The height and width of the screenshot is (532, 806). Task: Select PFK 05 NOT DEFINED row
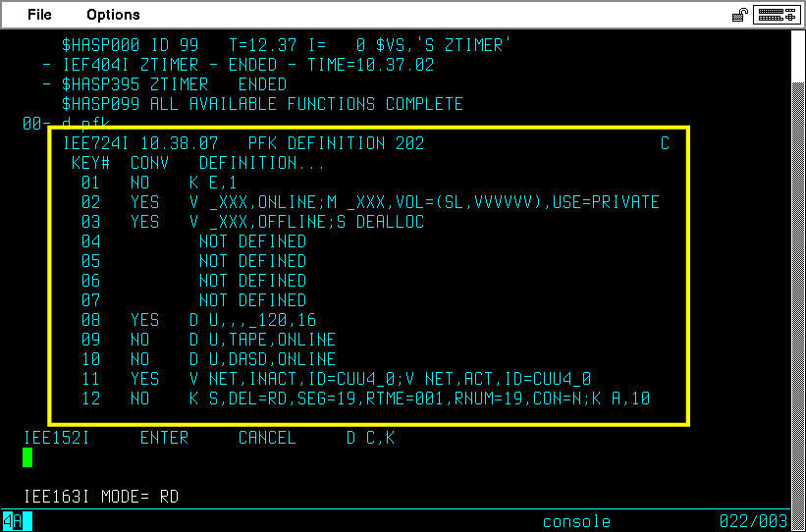[193, 261]
